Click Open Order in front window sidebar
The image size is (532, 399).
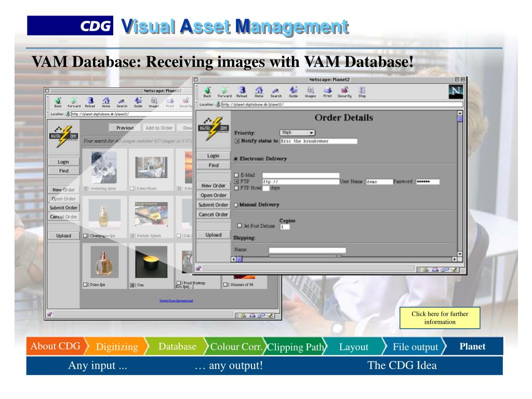click(214, 195)
